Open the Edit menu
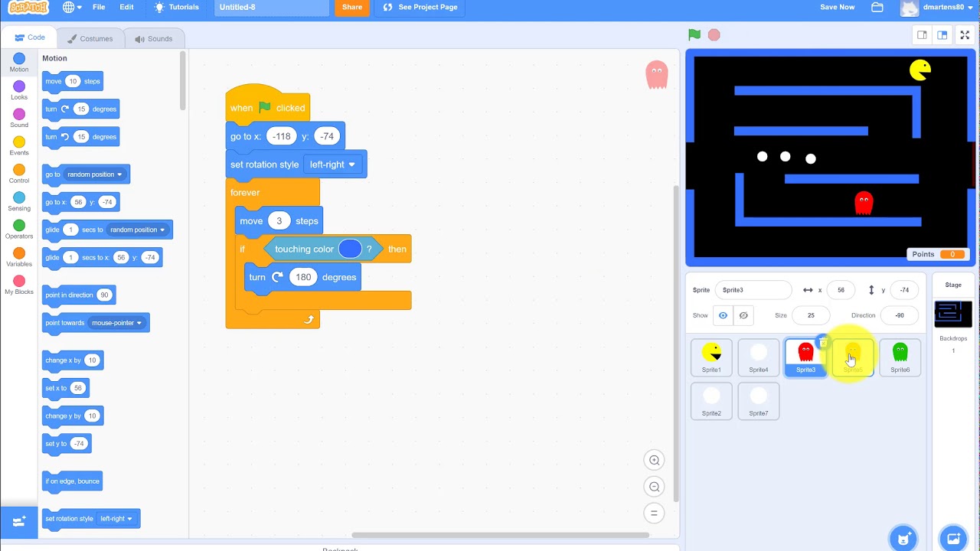The width and height of the screenshot is (980, 551). pos(126,7)
